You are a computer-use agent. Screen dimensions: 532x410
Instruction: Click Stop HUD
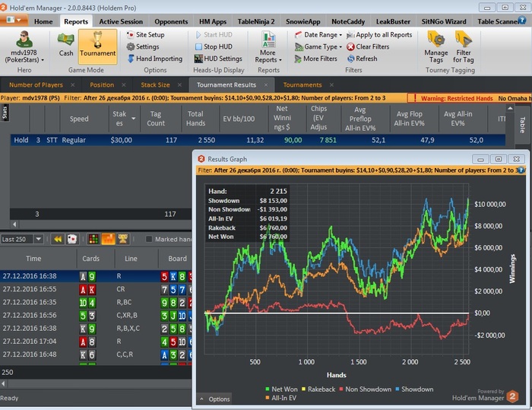(x=214, y=46)
